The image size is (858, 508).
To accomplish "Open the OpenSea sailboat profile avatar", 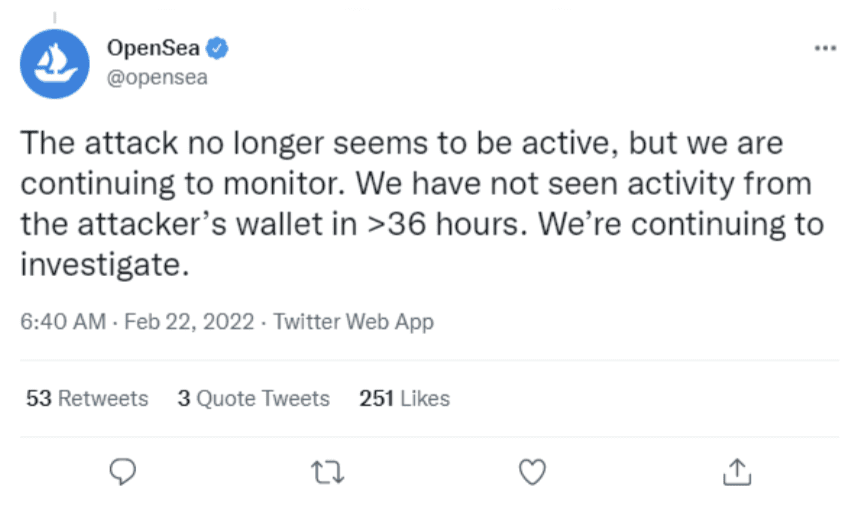I will (55, 64).
